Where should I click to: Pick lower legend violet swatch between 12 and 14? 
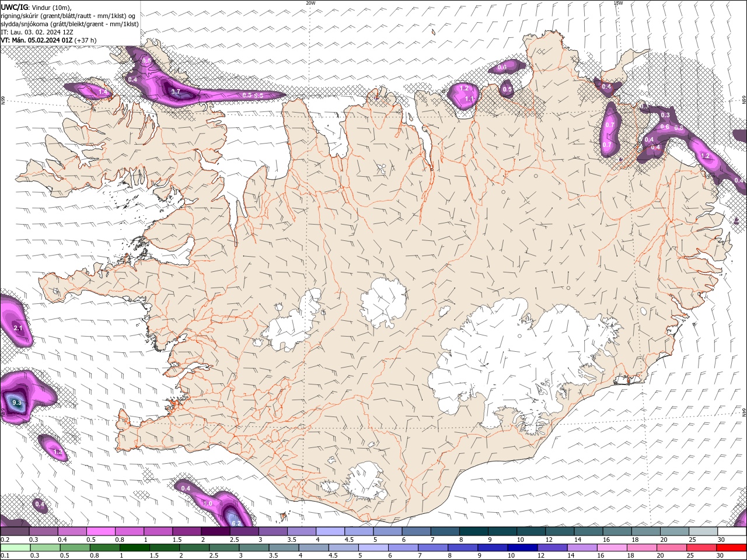coord(552,548)
